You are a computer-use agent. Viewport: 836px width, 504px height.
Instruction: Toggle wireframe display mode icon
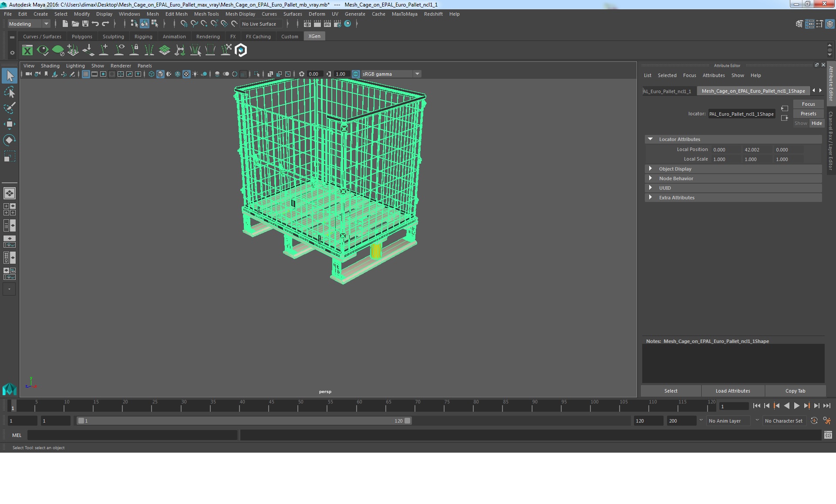coord(151,74)
